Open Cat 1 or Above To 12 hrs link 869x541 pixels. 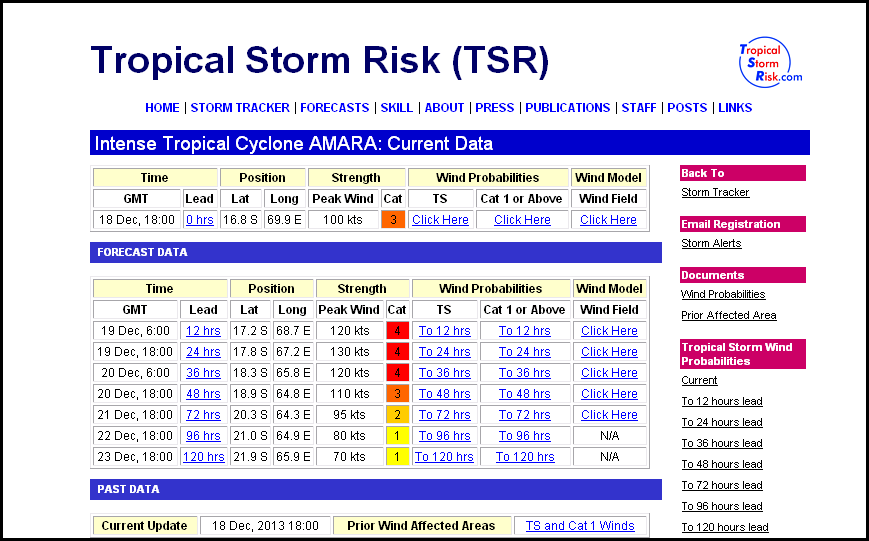coord(524,330)
